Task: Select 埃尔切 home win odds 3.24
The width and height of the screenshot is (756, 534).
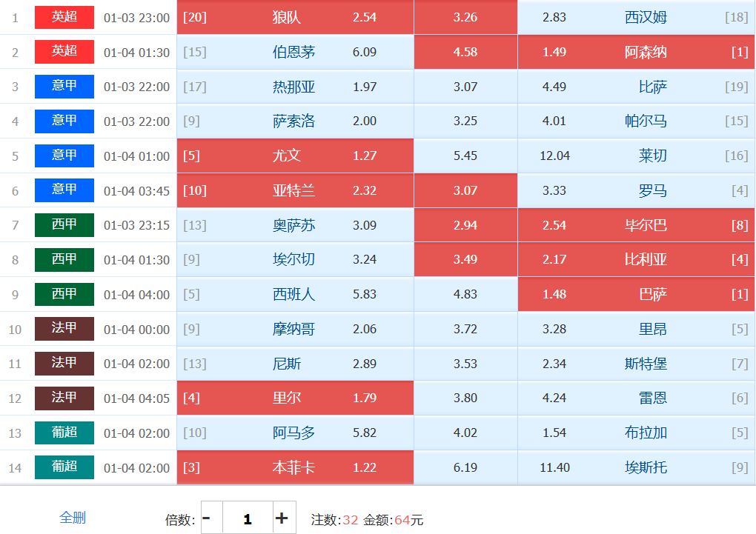Action: [x=295, y=260]
